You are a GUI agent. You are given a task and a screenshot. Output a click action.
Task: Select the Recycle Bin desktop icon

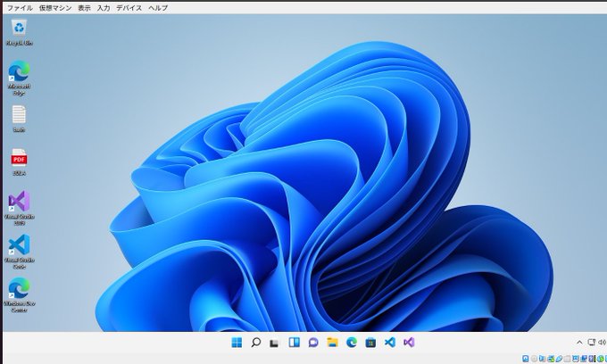tap(19, 30)
